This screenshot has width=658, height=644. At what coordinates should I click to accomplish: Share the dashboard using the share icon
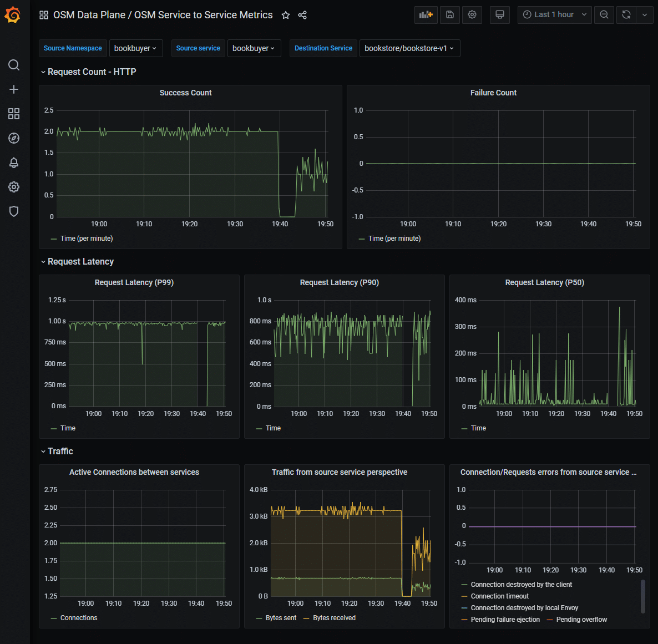click(x=302, y=15)
